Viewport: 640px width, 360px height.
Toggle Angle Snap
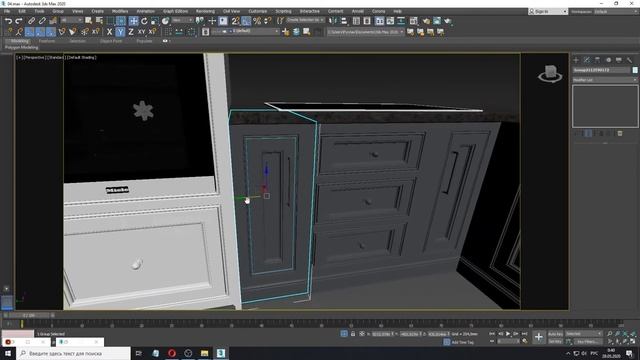tap(246, 20)
